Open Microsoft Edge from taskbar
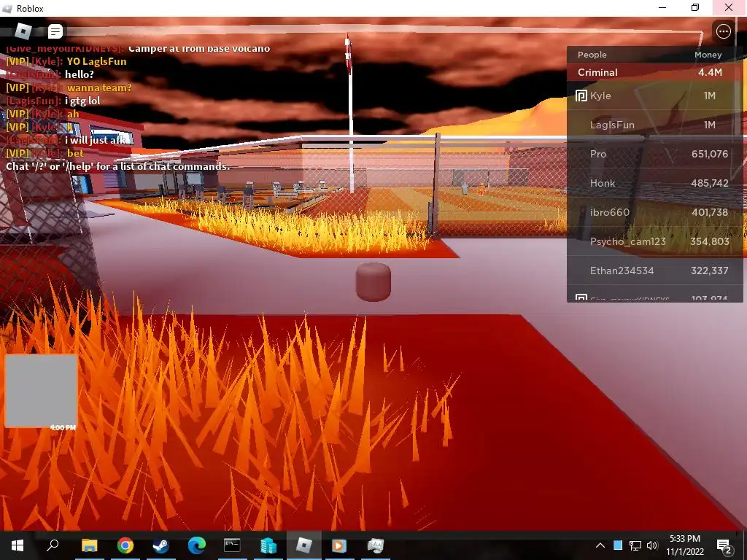The height and width of the screenshot is (560, 747). [x=196, y=545]
